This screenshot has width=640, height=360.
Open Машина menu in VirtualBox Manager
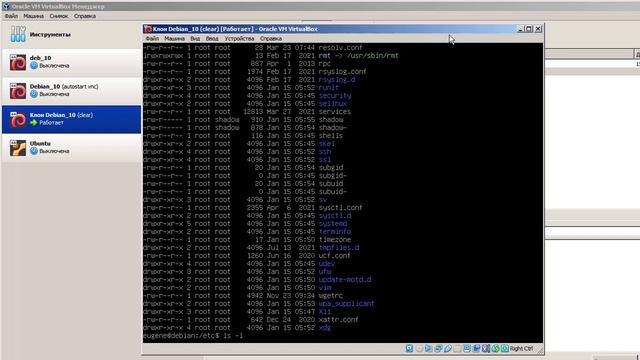(33, 16)
